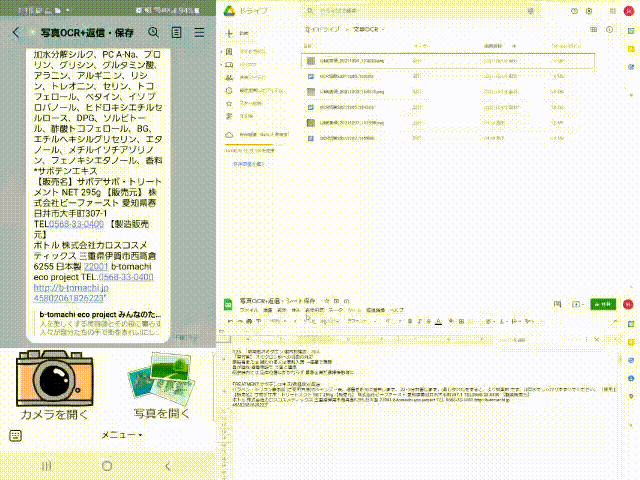Toggle bold in the Sheets toolbar

coord(410,322)
